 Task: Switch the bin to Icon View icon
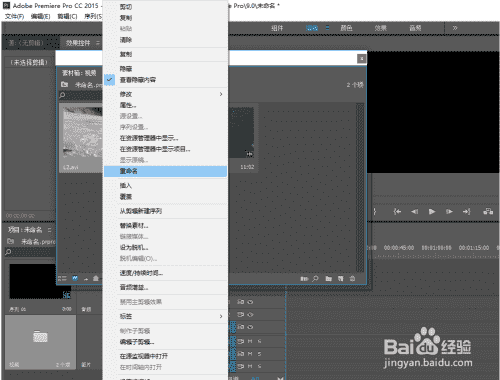click(x=75, y=278)
